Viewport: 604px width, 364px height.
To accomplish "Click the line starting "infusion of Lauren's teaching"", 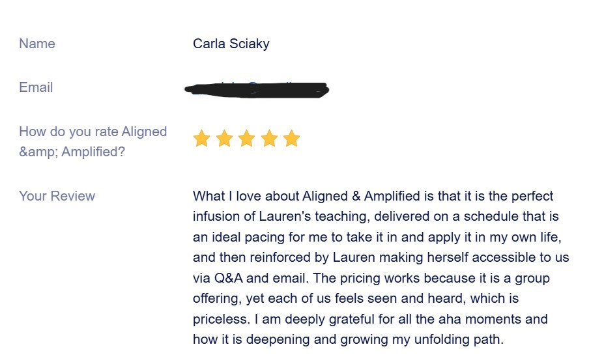I will point(375,216).
